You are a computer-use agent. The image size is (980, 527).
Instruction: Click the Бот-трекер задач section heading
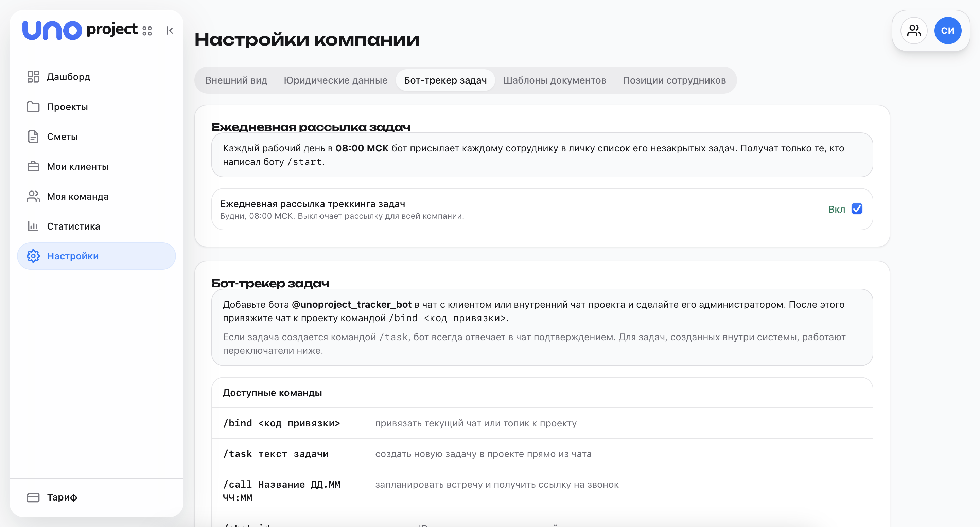[270, 283]
